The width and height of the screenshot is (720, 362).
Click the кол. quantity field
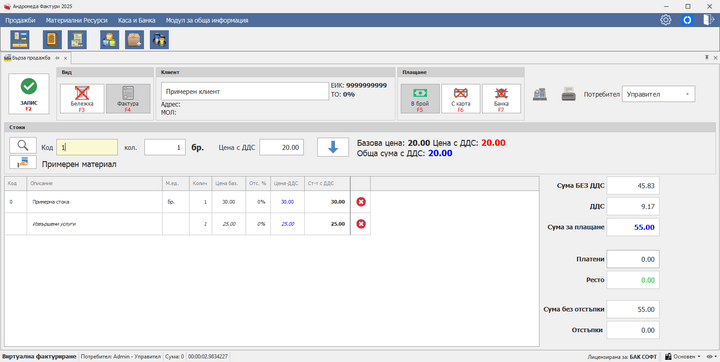click(x=165, y=147)
